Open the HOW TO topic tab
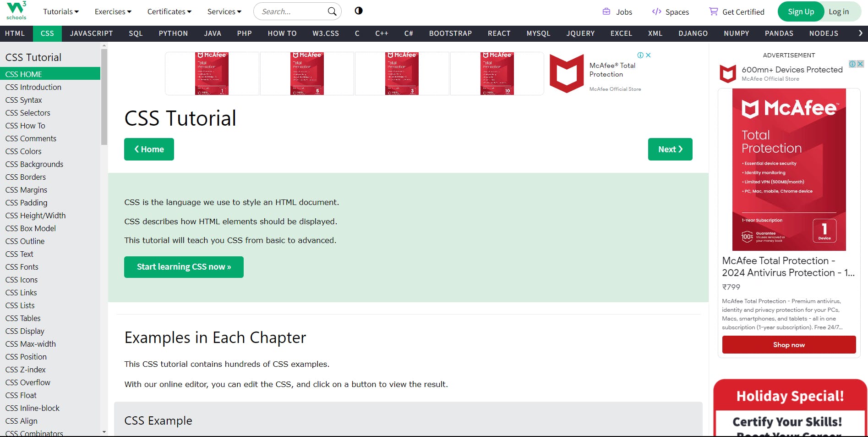Screen dimensions: 868x437 (x=282, y=33)
